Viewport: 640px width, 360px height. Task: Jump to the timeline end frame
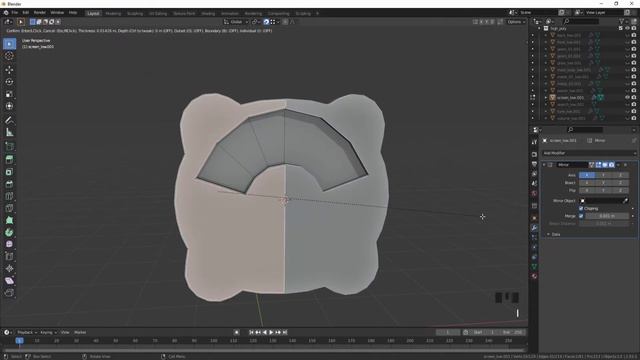(285, 333)
